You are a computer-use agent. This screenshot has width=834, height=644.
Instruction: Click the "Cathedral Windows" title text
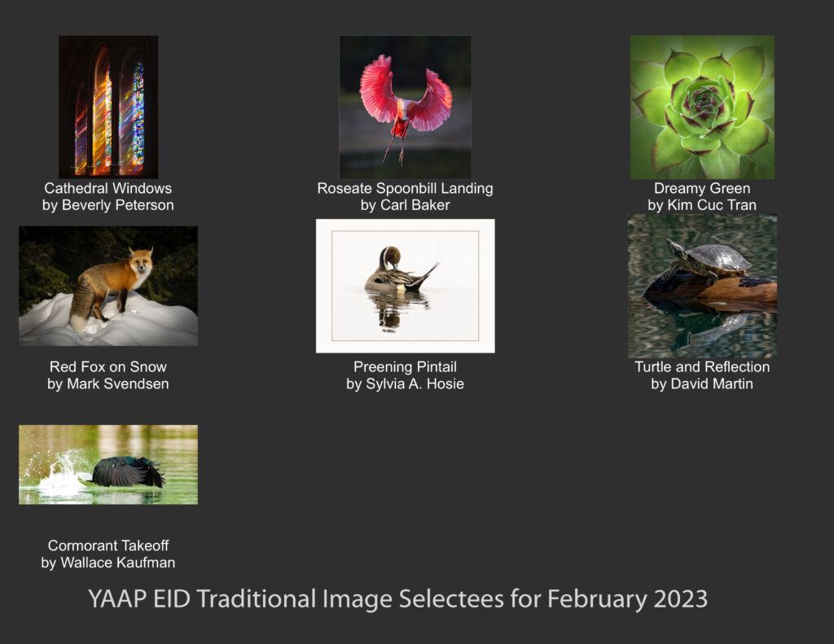[x=108, y=188]
